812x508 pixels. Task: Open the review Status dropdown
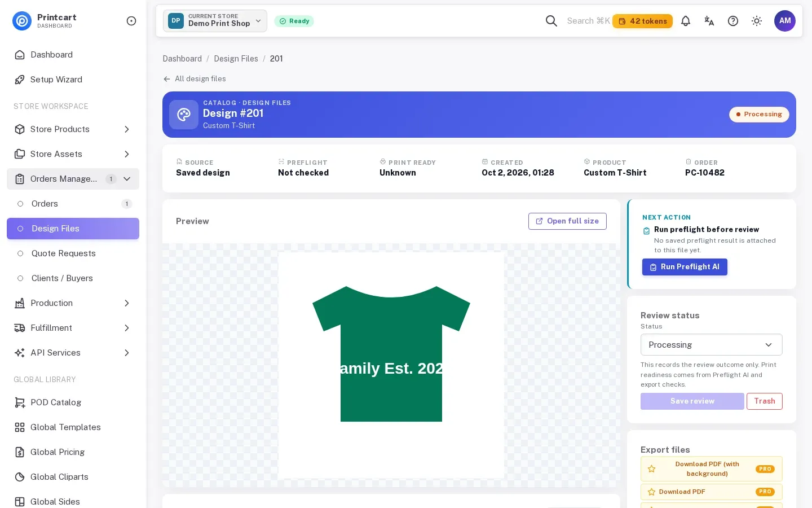(712, 345)
